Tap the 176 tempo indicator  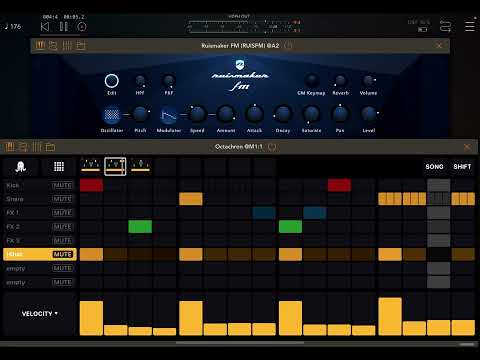coord(13,26)
